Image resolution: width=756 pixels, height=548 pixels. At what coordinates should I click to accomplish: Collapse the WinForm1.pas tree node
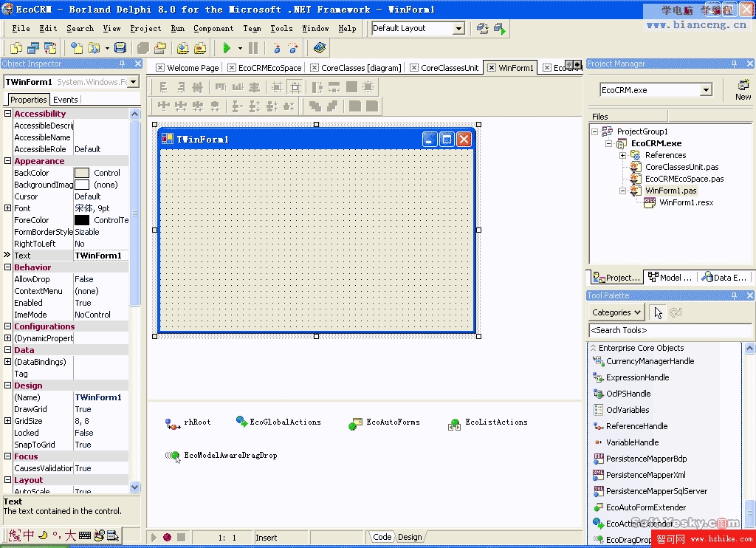pyautogui.click(x=622, y=191)
